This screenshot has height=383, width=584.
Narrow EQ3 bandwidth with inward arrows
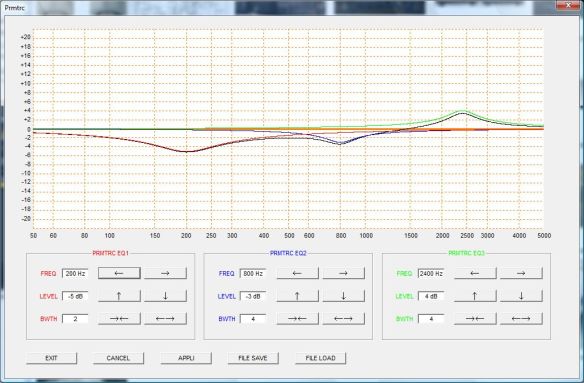click(475, 319)
